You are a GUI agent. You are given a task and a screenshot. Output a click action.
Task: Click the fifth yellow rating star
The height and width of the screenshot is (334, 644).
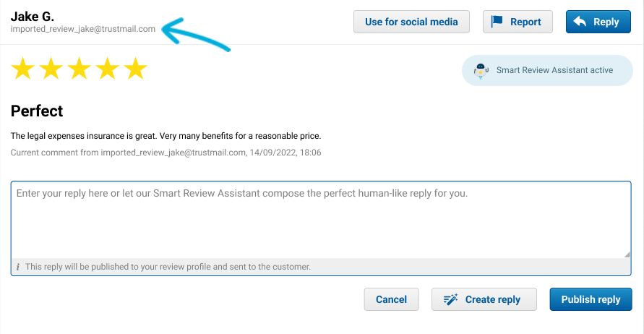point(136,68)
